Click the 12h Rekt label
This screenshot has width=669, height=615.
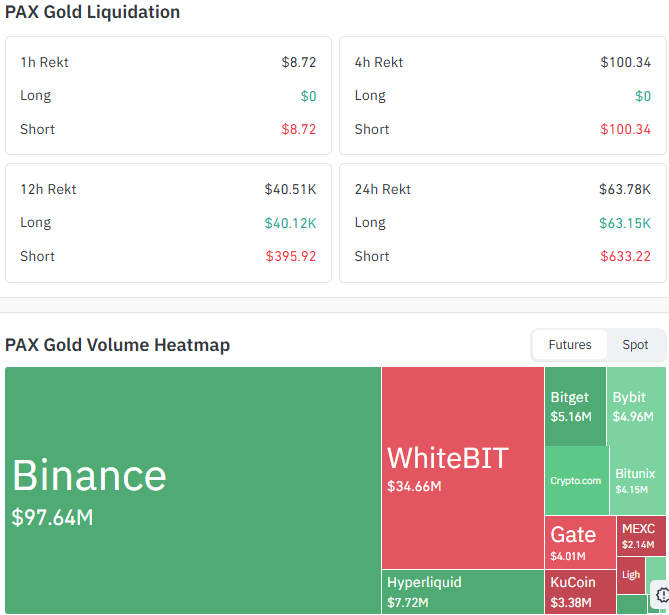pyautogui.click(x=48, y=189)
